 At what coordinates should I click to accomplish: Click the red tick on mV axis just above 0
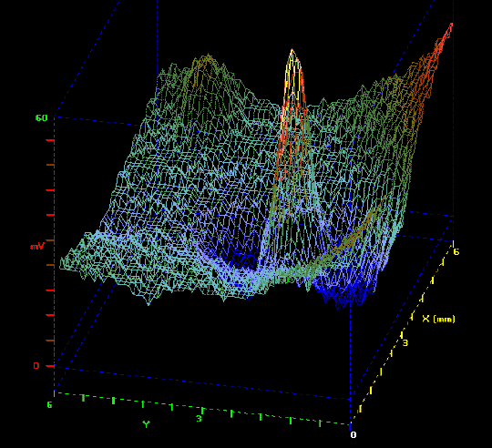tap(50, 341)
